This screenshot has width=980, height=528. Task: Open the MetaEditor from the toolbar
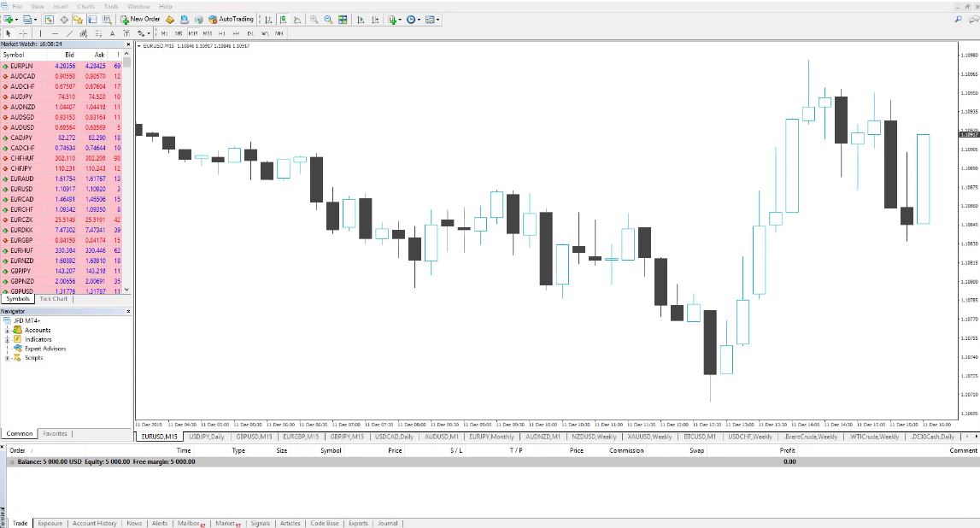[170, 18]
